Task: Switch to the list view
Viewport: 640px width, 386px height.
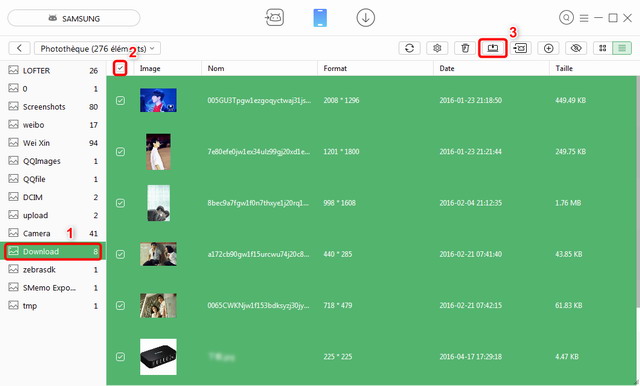Action: [622, 48]
